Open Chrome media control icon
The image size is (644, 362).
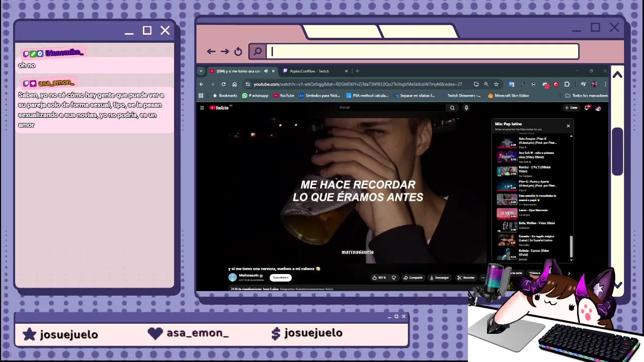[583, 84]
